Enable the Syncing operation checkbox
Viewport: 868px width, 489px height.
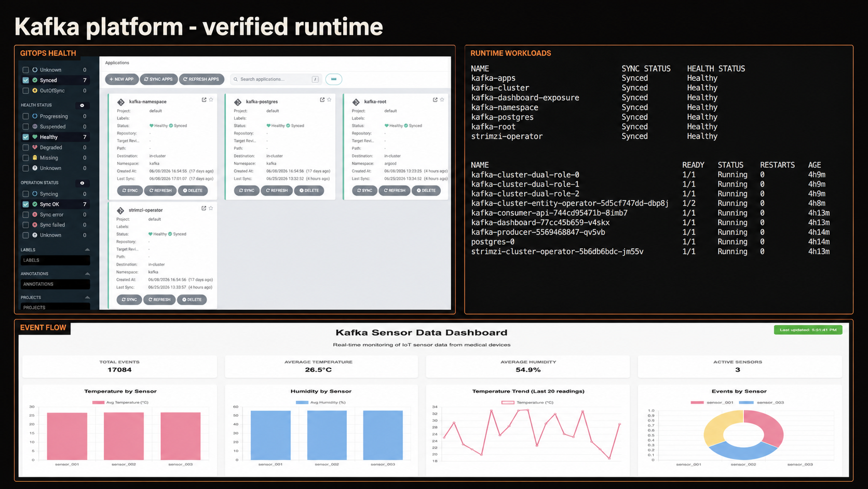(25, 194)
